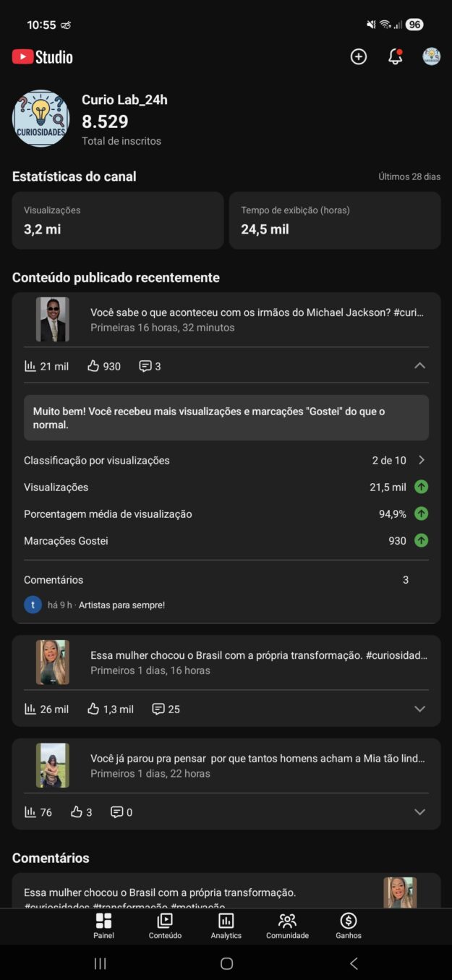Tap the comments icon showing 25
This screenshot has height=980, width=452.
[158, 709]
